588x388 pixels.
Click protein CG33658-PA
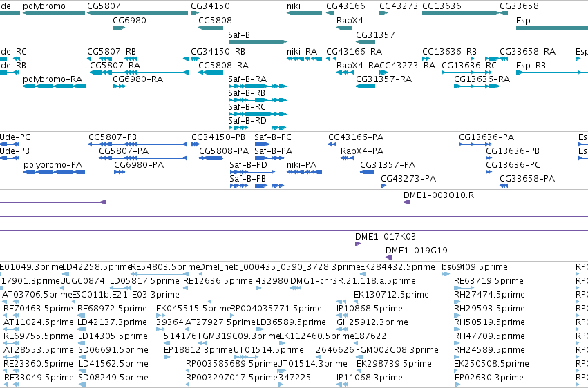(x=527, y=179)
